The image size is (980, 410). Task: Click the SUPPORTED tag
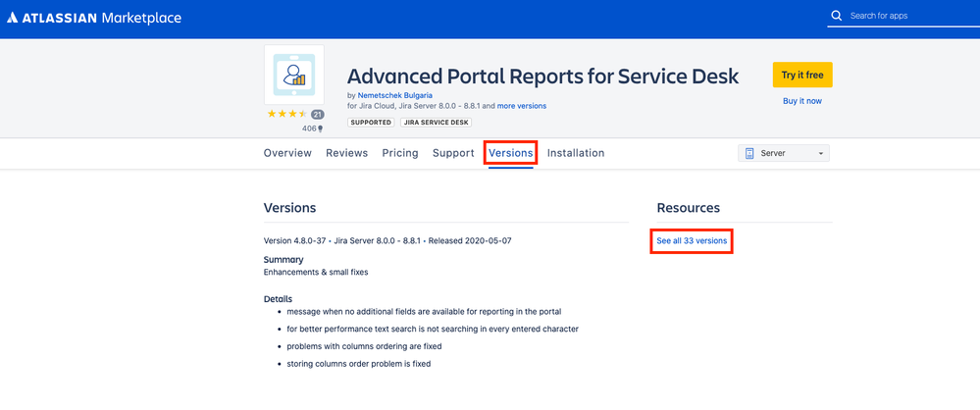tap(371, 123)
